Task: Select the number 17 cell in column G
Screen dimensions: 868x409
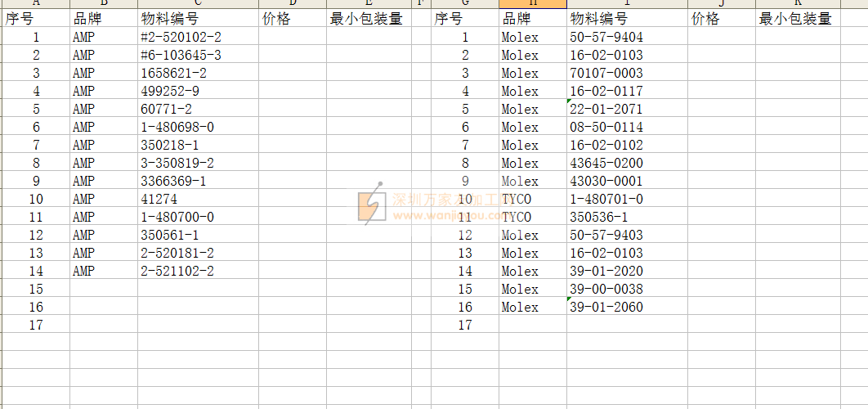Action: click(x=465, y=325)
